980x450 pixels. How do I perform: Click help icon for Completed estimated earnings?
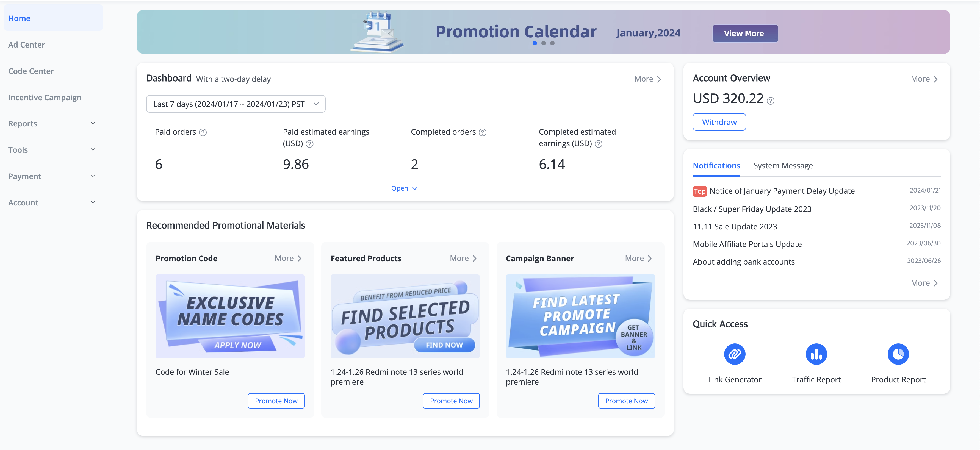599,144
